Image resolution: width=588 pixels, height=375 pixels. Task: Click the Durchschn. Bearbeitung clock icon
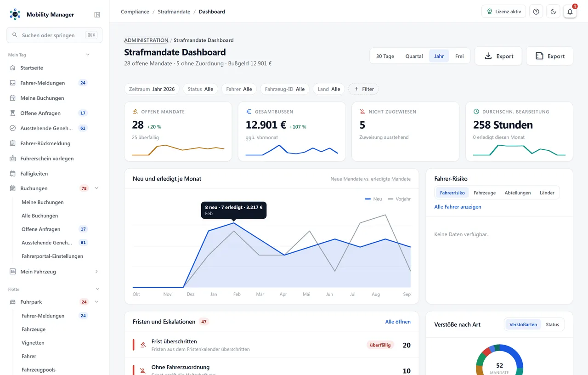[x=476, y=112]
